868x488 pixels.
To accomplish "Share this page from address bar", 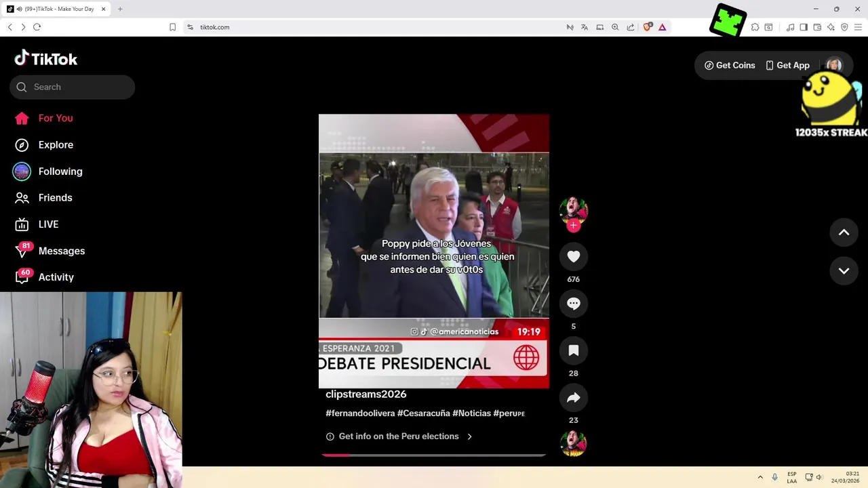I will 631,27.
